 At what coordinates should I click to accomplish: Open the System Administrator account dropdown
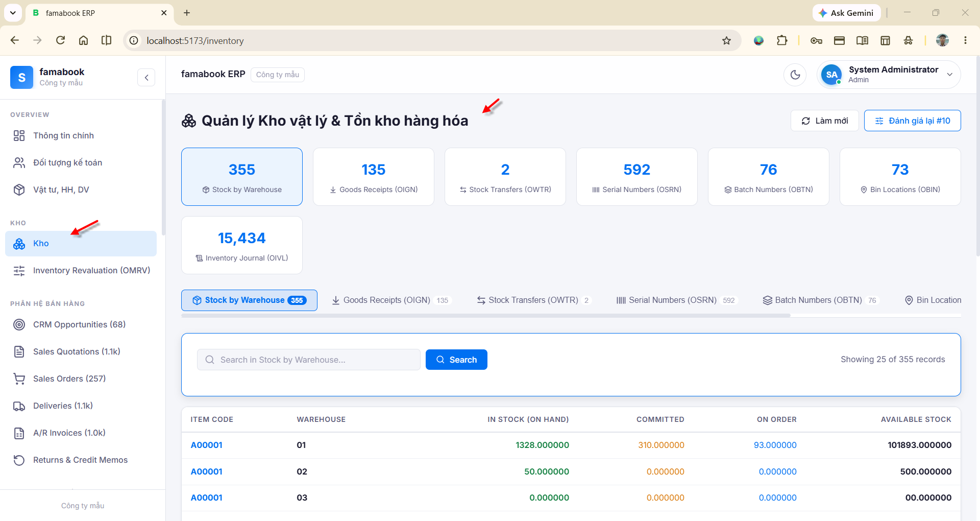(889, 75)
